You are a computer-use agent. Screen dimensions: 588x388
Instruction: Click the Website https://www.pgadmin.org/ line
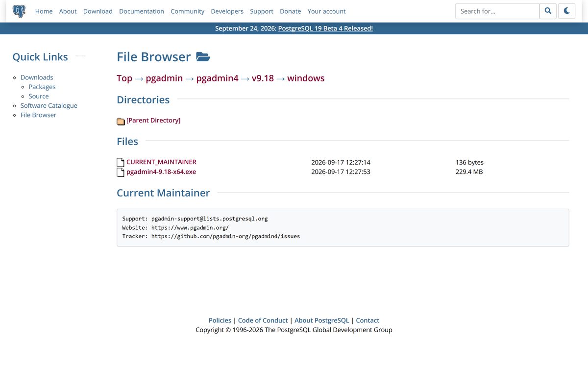(x=175, y=227)
